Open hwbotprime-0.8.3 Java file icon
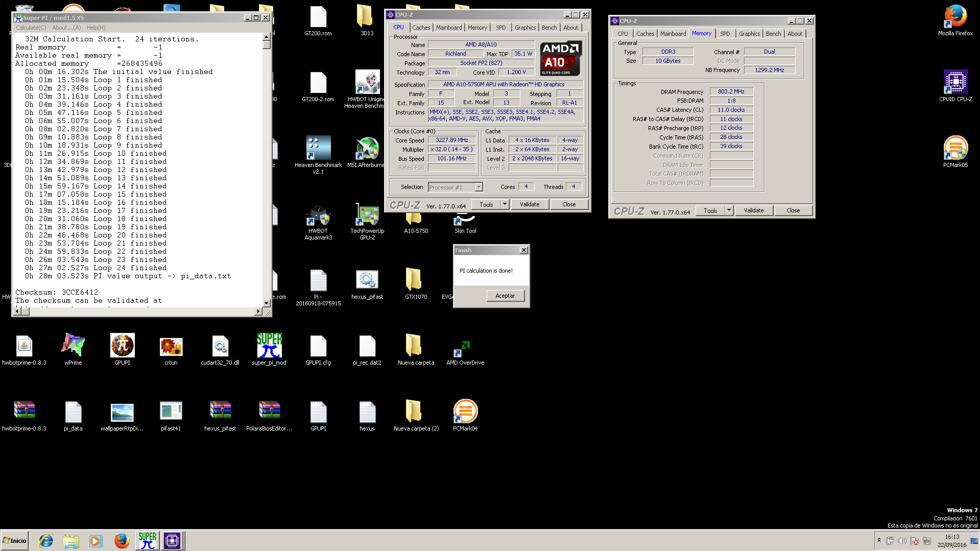Image resolution: width=980 pixels, height=551 pixels. point(24,350)
